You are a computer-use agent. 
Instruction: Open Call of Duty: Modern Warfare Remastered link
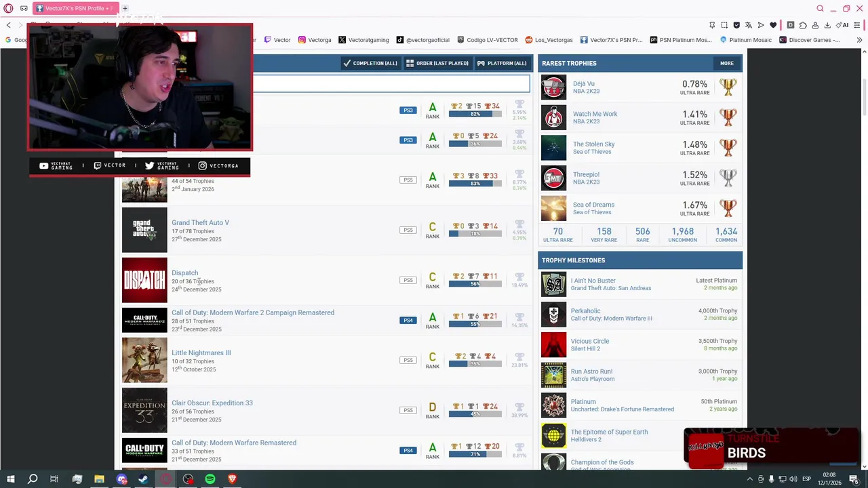click(x=234, y=443)
